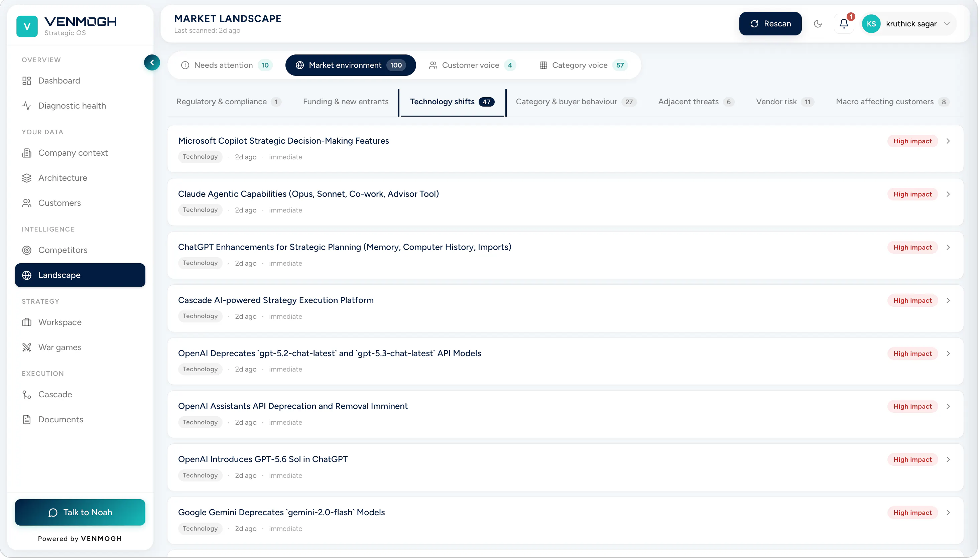Click the Category voice grid icon
The width and height of the screenshot is (980, 560).
coord(544,65)
